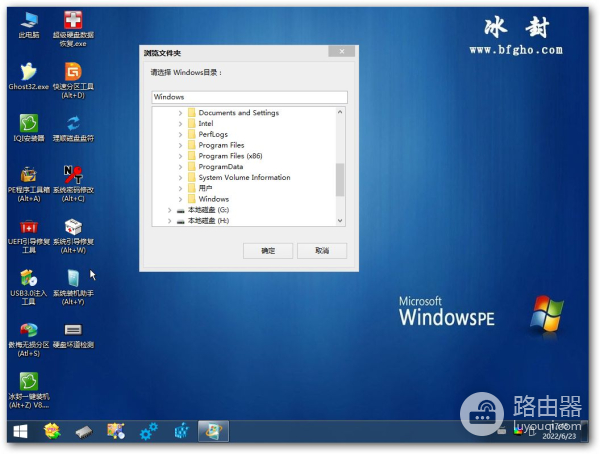
Task: Expand the Program Files folder node
Action: [181, 145]
